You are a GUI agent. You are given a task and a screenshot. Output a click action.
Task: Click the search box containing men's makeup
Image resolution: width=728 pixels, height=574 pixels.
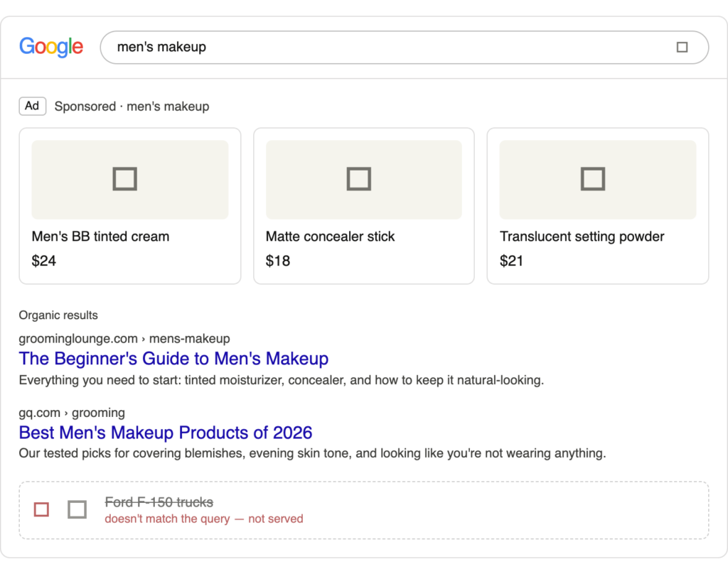click(404, 48)
